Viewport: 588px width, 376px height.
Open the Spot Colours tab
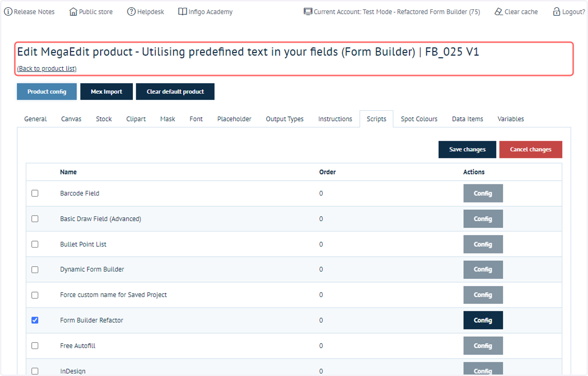pyautogui.click(x=419, y=119)
